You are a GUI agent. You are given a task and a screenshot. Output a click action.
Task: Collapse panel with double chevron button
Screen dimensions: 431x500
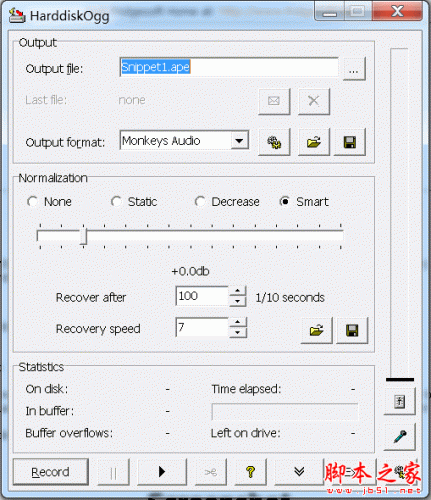click(x=299, y=472)
